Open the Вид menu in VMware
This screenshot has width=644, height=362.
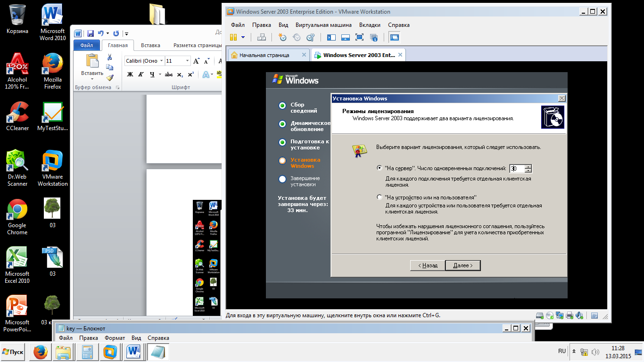click(x=283, y=25)
